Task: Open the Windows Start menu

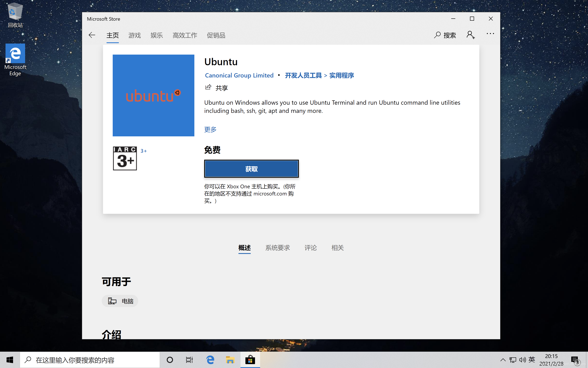Action: (10, 360)
